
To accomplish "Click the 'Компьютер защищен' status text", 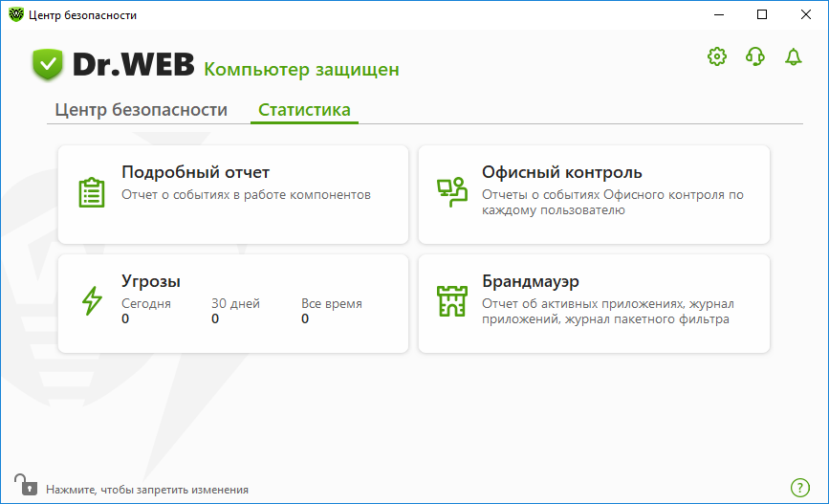I will (301, 69).
